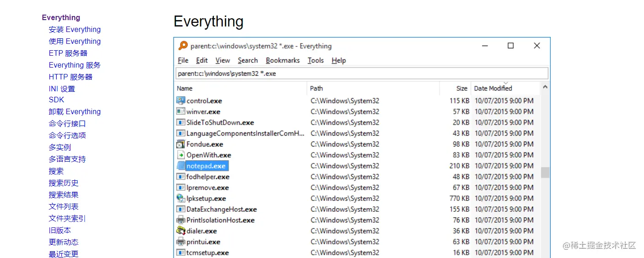Open the 多实例 sidebar link
This screenshot has height=258, width=644.
[60, 147]
